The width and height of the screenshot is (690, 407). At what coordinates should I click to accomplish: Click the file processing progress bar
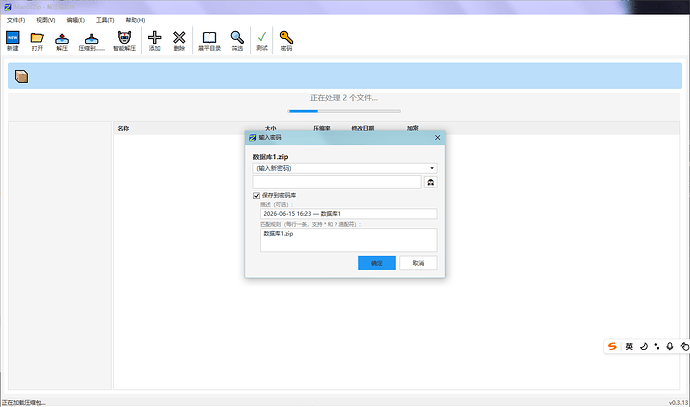(x=344, y=111)
